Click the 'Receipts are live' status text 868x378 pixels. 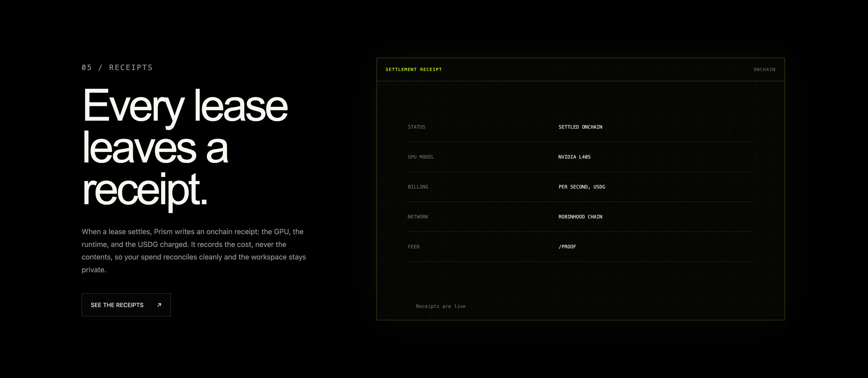(x=441, y=306)
